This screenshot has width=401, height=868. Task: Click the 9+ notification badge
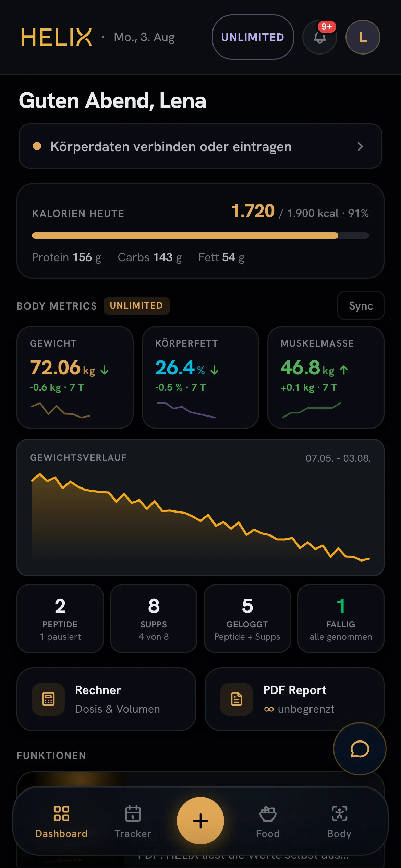327,27
